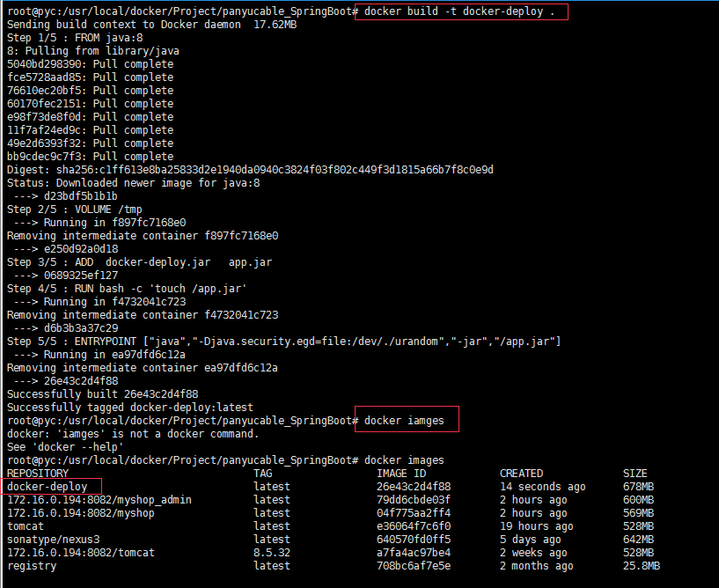Click 'Removing intermediate container f4732041c723'
The image size is (719, 588).
click(x=143, y=315)
